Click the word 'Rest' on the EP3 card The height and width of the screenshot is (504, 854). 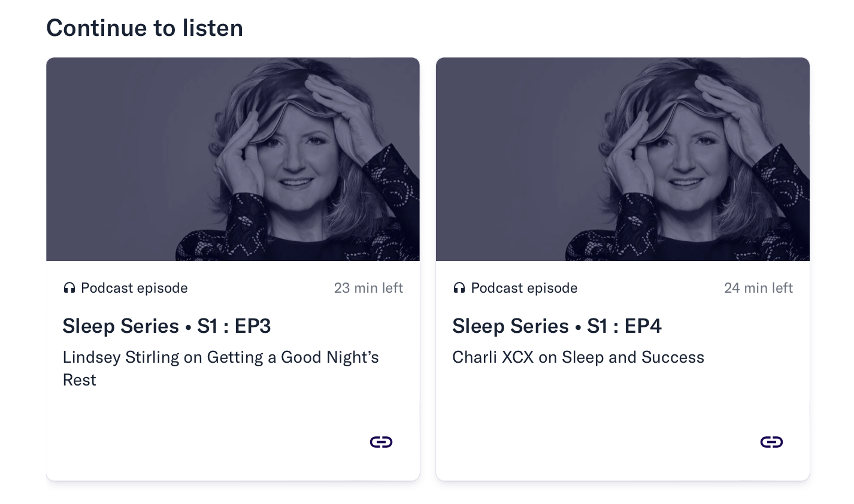pos(79,380)
